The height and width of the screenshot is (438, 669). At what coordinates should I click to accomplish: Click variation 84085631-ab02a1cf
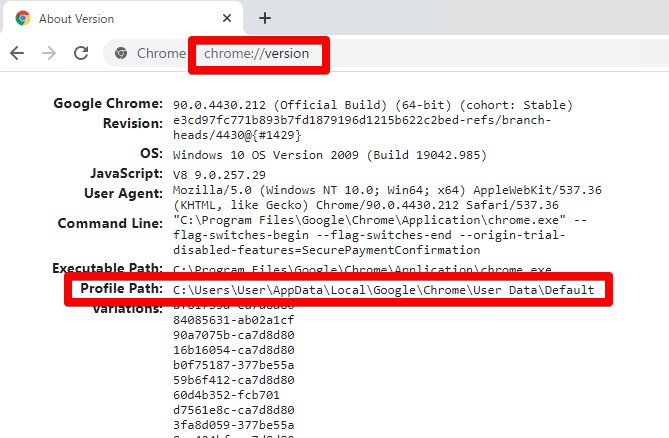coord(234,320)
